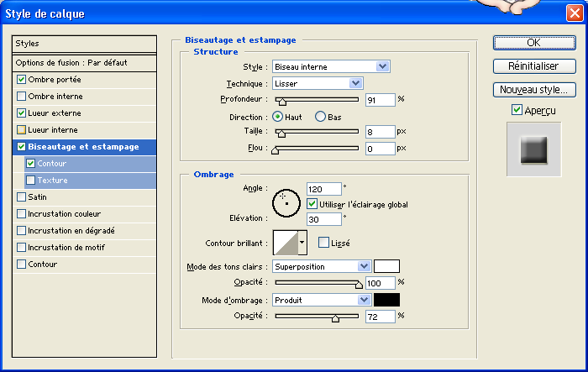The image size is (588, 372).
Task: Select Options de fusion in list
Action: pyautogui.click(x=86, y=63)
